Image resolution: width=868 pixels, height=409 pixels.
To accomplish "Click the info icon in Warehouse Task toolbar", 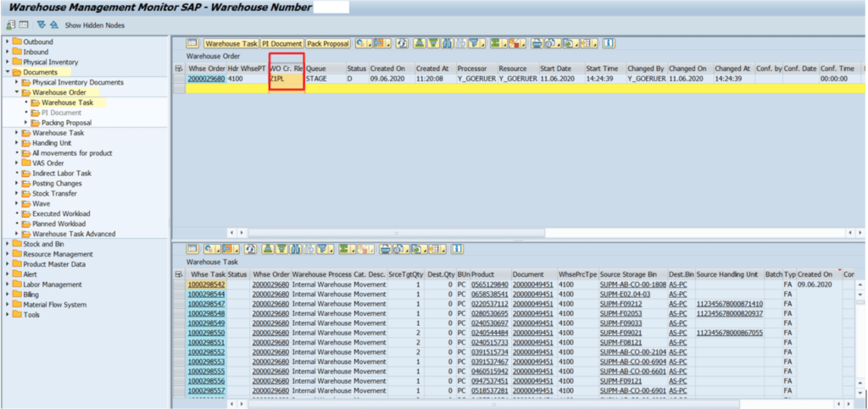I will tap(457, 249).
